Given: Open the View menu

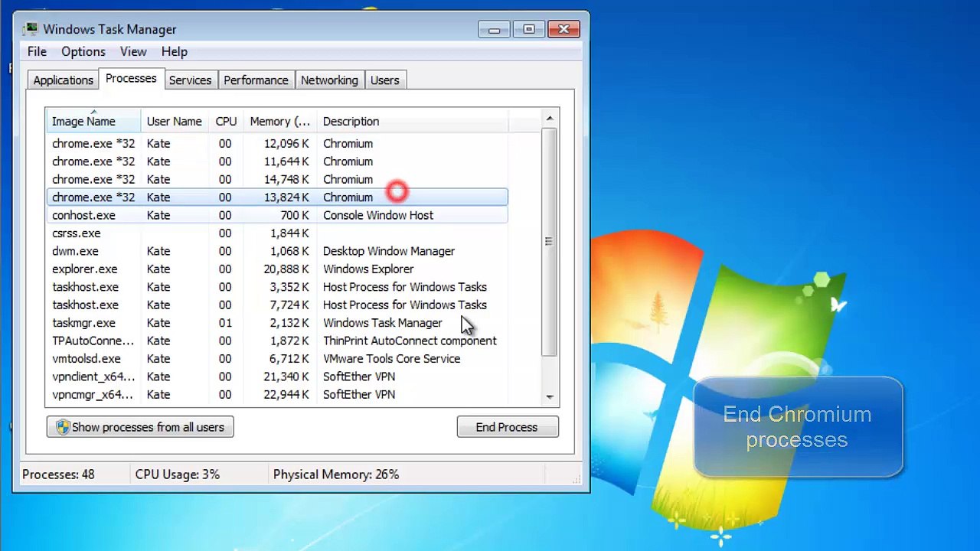Looking at the screenshot, I should point(133,51).
